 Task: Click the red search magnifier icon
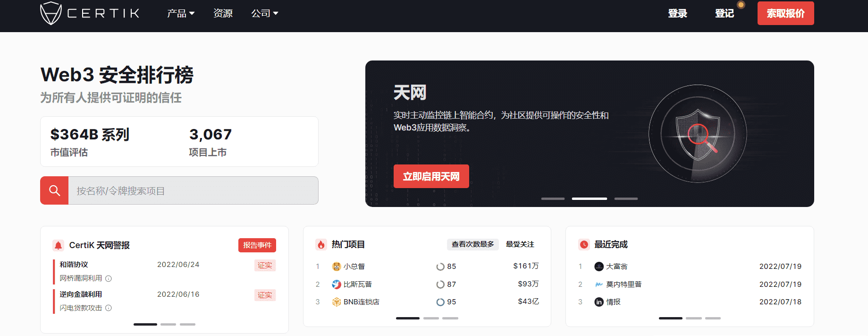pyautogui.click(x=54, y=190)
